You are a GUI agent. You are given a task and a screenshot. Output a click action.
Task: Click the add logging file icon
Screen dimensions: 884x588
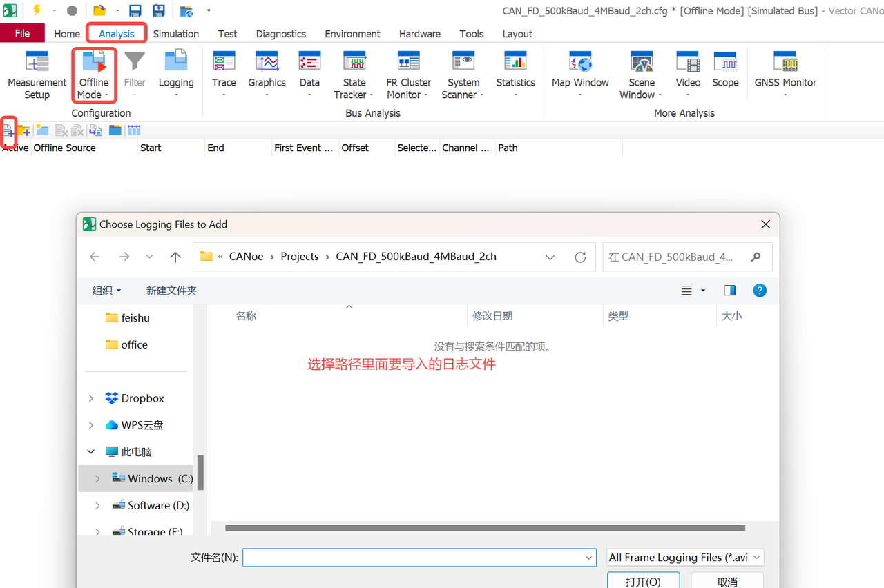coord(8,130)
